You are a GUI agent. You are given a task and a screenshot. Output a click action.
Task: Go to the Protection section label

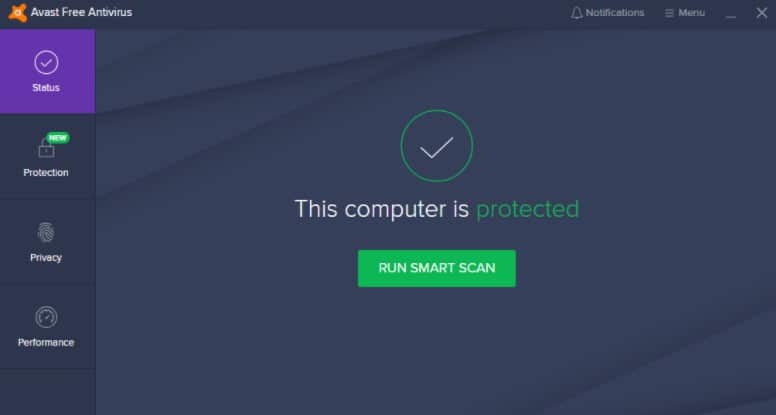46,173
